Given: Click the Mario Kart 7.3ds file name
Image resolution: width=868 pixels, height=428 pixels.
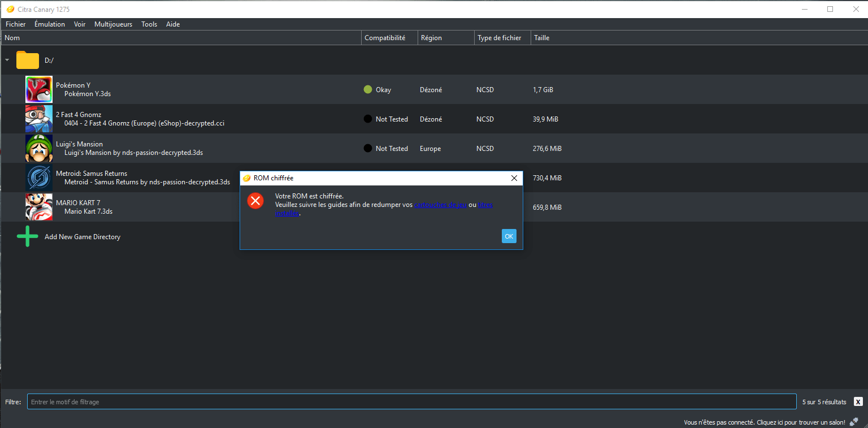Looking at the screenshot, I should point(88,211).
